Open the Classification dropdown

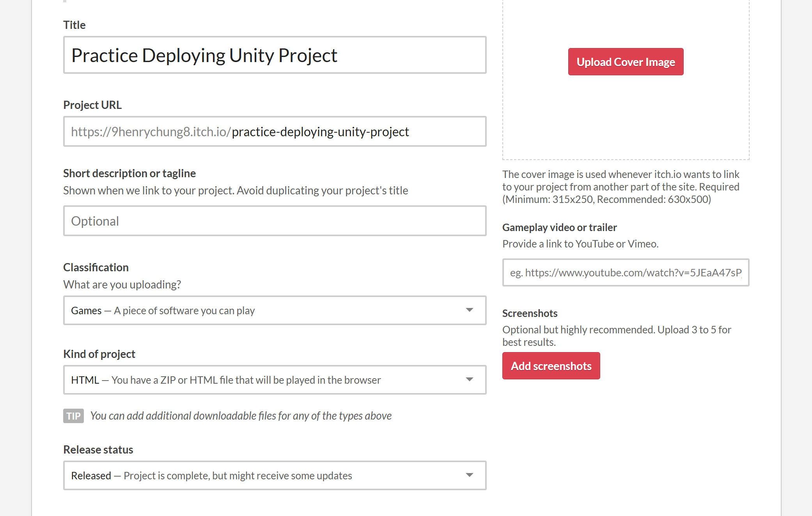pos(275,310)
